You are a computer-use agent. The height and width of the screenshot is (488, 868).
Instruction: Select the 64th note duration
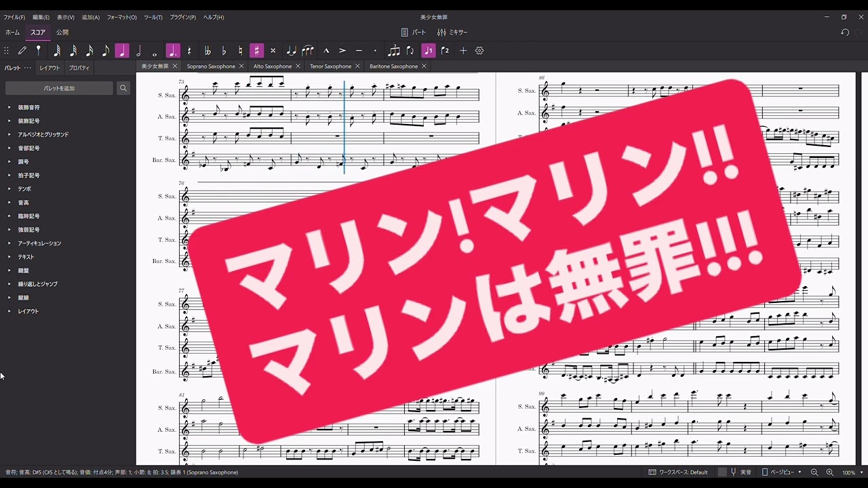pyautogui.click(x=57, y=51)
